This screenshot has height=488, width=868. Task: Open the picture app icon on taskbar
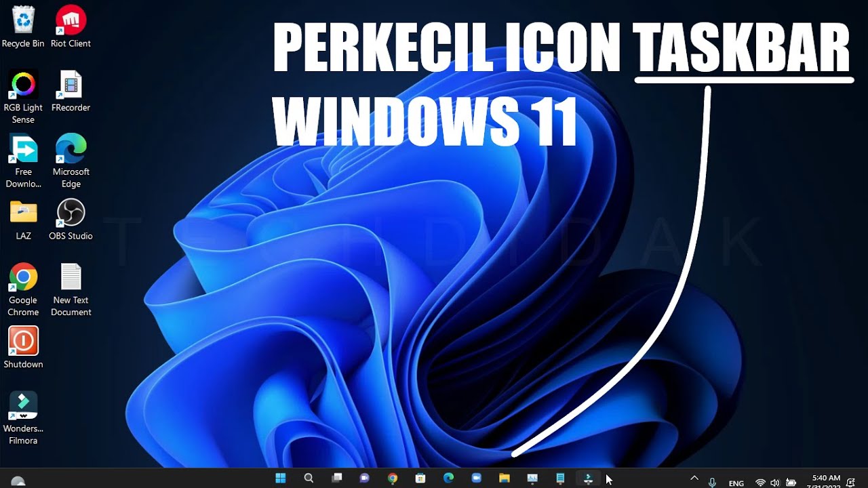coord(532,479)
